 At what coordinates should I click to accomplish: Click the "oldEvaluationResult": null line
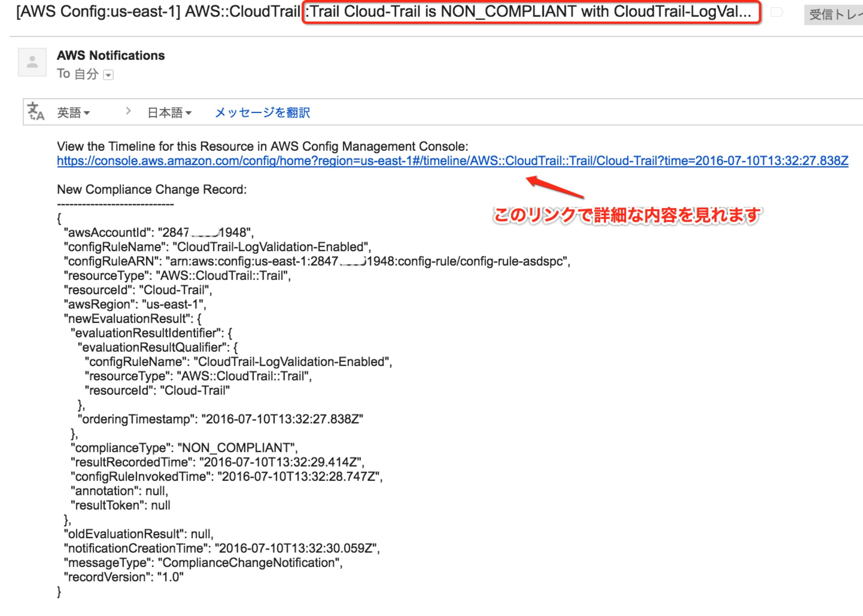coord(139,534)
